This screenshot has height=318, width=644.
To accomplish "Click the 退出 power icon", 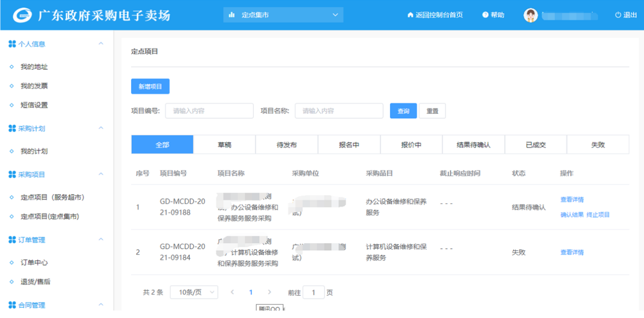I will (618, 15).
